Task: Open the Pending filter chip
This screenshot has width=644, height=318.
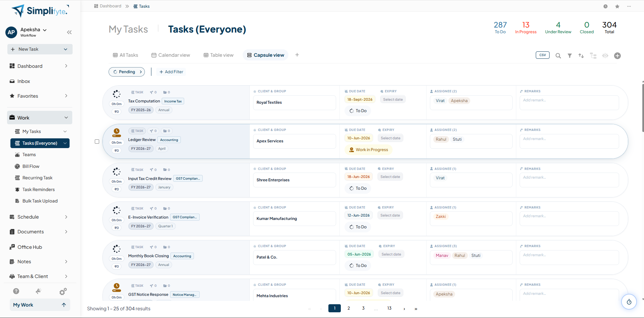Action: 127,72
